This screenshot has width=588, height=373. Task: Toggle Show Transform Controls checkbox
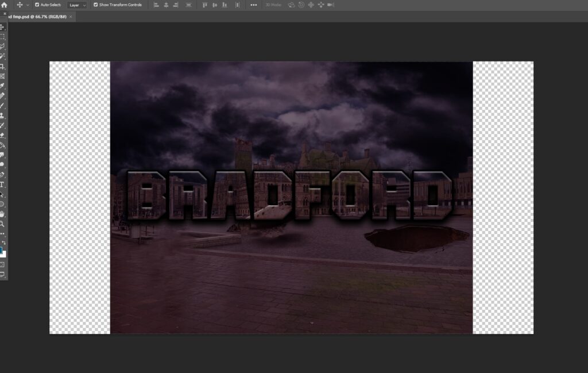[96, 5]
